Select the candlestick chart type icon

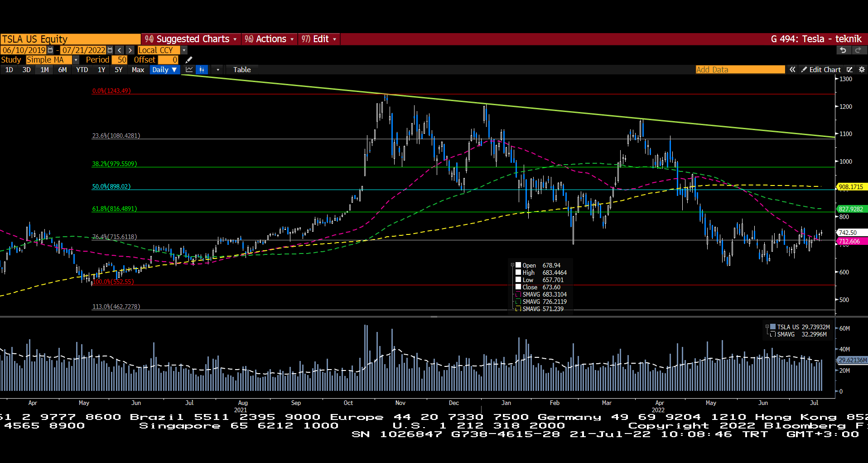[202, 69]
